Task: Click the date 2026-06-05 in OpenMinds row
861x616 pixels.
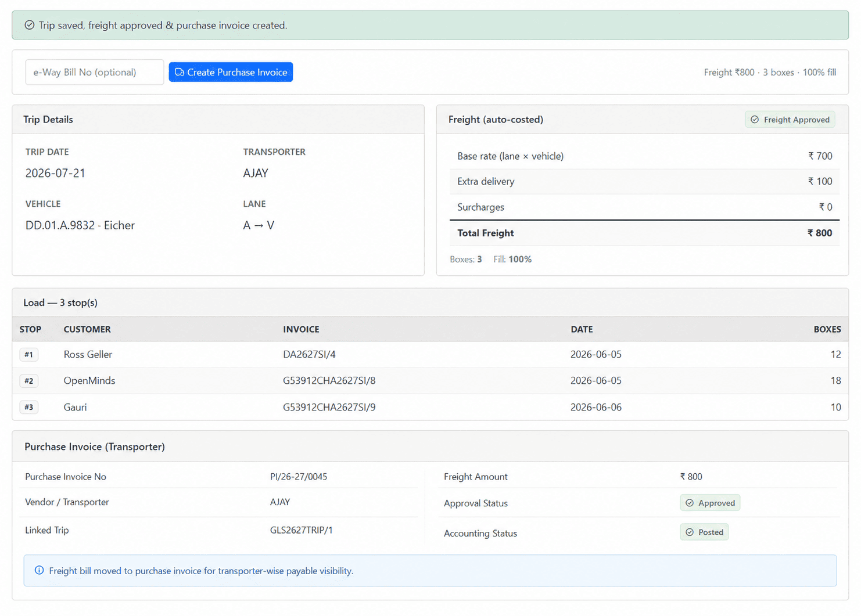Action: pos(596,381)
